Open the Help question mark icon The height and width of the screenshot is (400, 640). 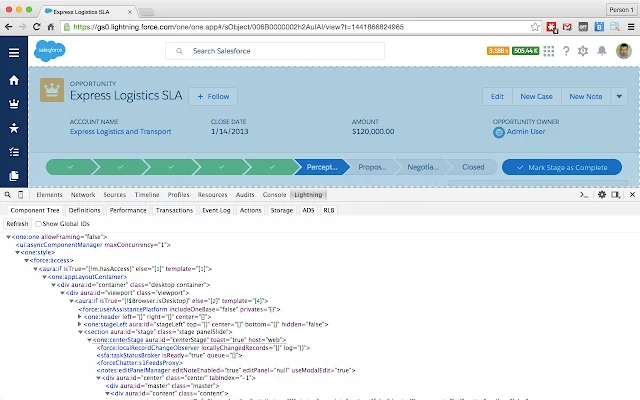[566, 51]
